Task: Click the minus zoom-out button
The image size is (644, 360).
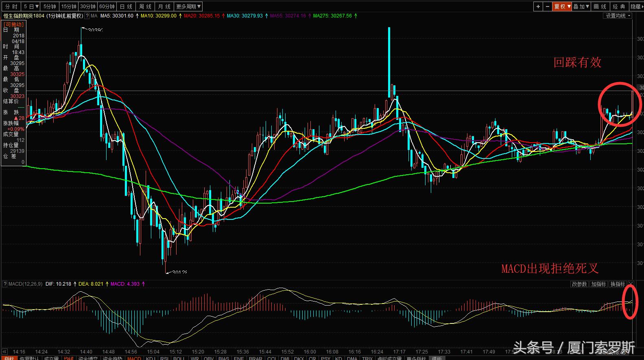Action: click(x=548, y=7)
